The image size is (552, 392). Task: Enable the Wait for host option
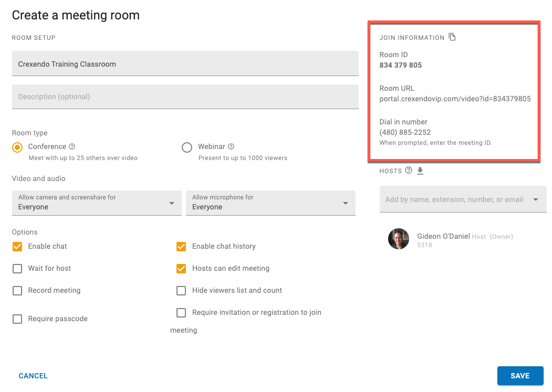click(x=17, y=269)
